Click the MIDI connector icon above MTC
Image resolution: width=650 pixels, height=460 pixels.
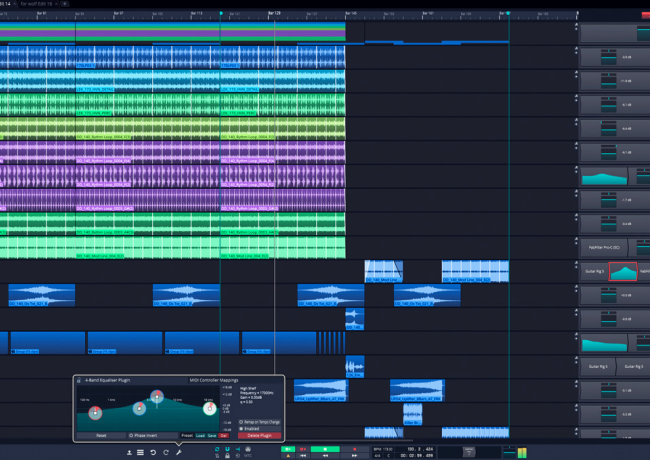[x=248, y=449]
